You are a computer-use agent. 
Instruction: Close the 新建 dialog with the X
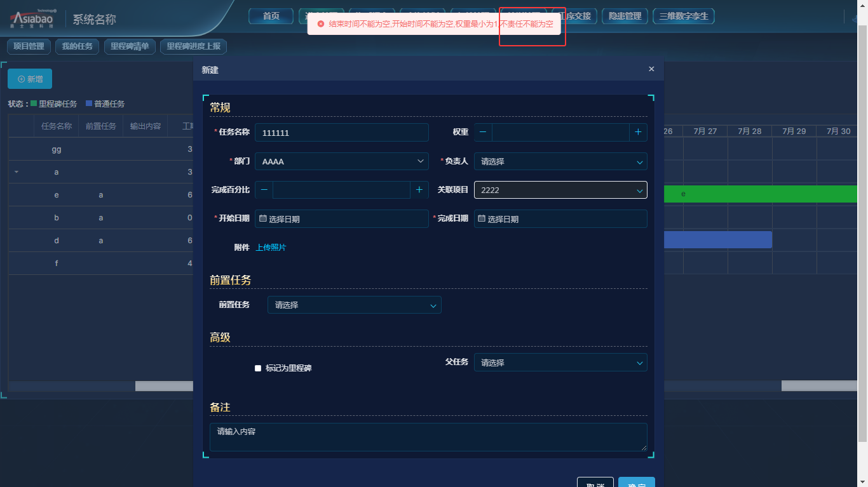coord(651,69)
